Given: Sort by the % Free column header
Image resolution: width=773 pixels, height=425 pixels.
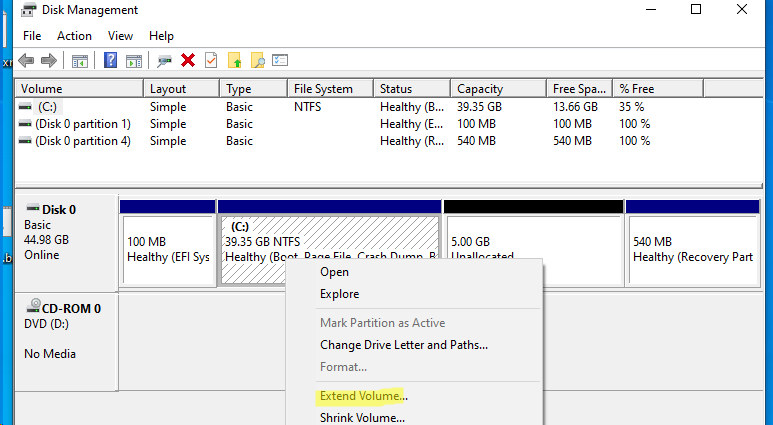Looking at the screenshot, I should pyautogui.click(x=658, y=89).
